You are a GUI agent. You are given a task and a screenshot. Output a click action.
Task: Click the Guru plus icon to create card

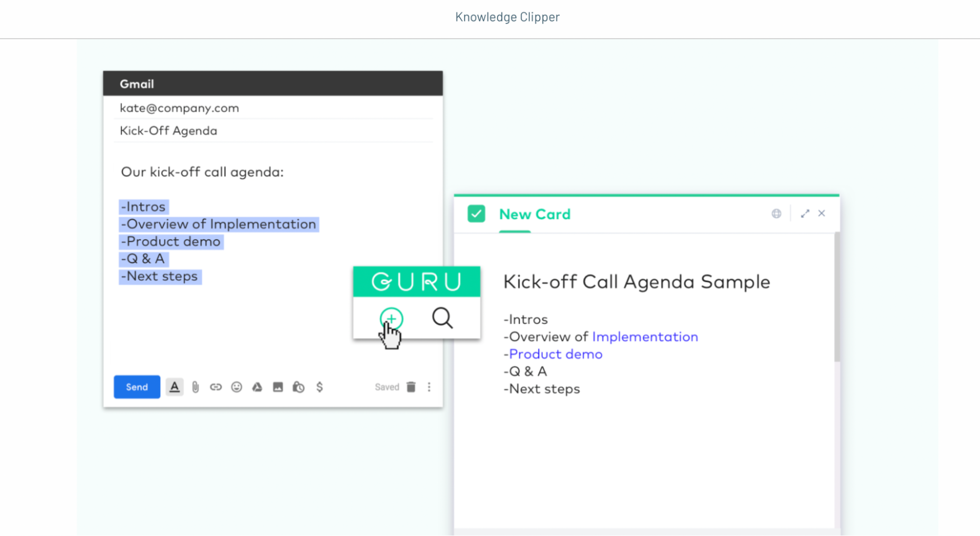coord(391,319)
